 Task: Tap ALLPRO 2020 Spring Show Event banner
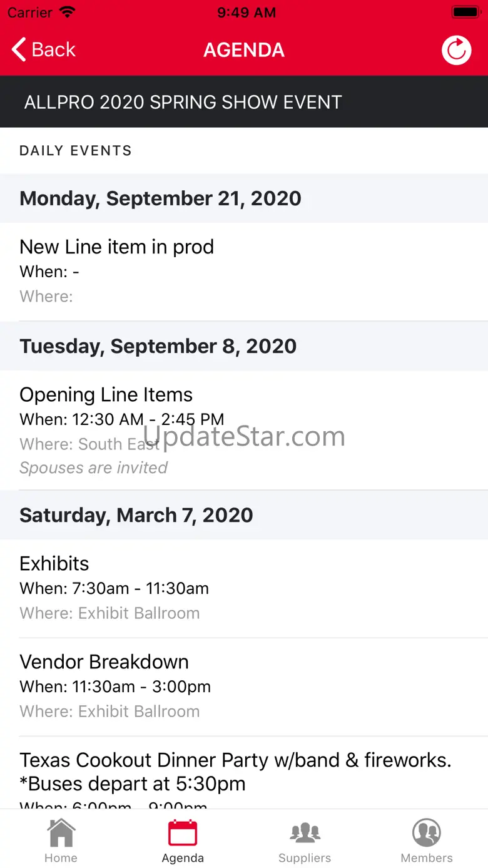[x=183, y=102]
